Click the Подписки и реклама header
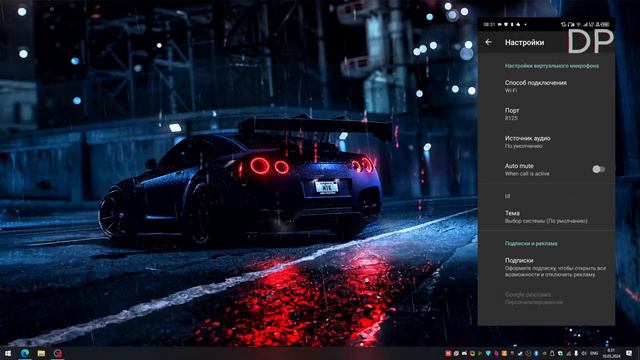 click(531, 243)
